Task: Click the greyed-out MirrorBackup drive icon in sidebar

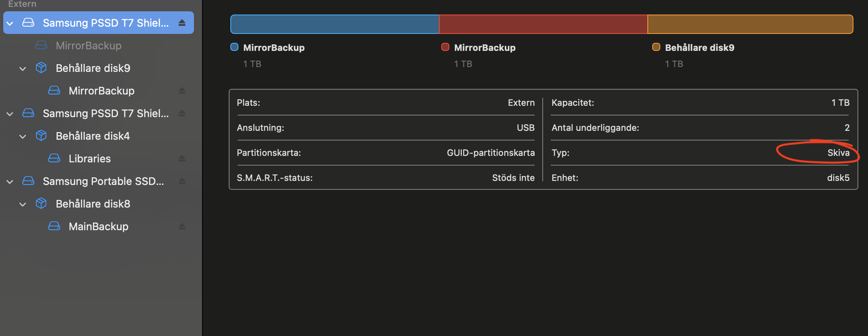Action: [x=41, y=45]
